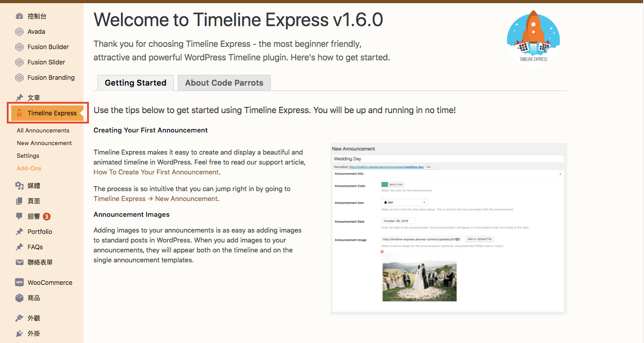
Task: Open the 外觀 appearance menu label
Action: 34,318
